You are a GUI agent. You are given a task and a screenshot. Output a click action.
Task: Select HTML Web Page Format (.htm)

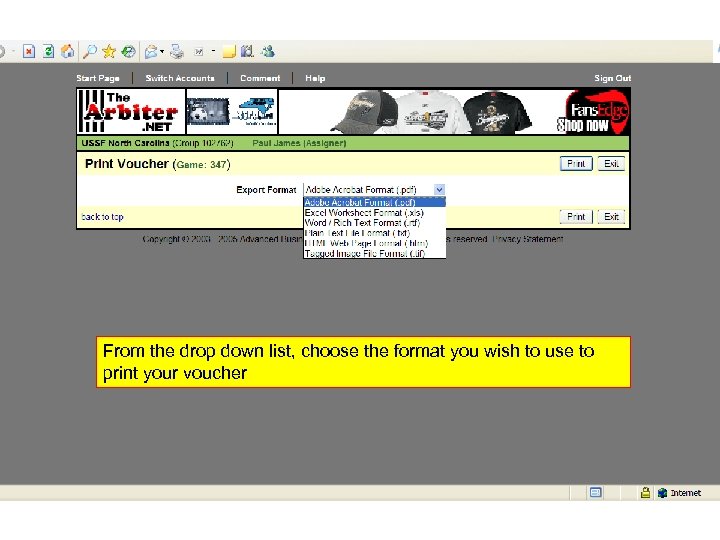point(374,243)
